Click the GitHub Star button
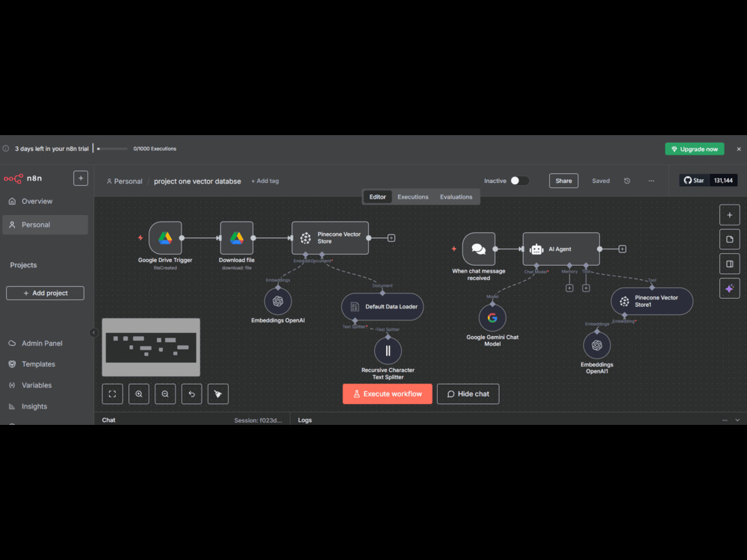Viewport: 747px width, 560px height. click(694, 181)
